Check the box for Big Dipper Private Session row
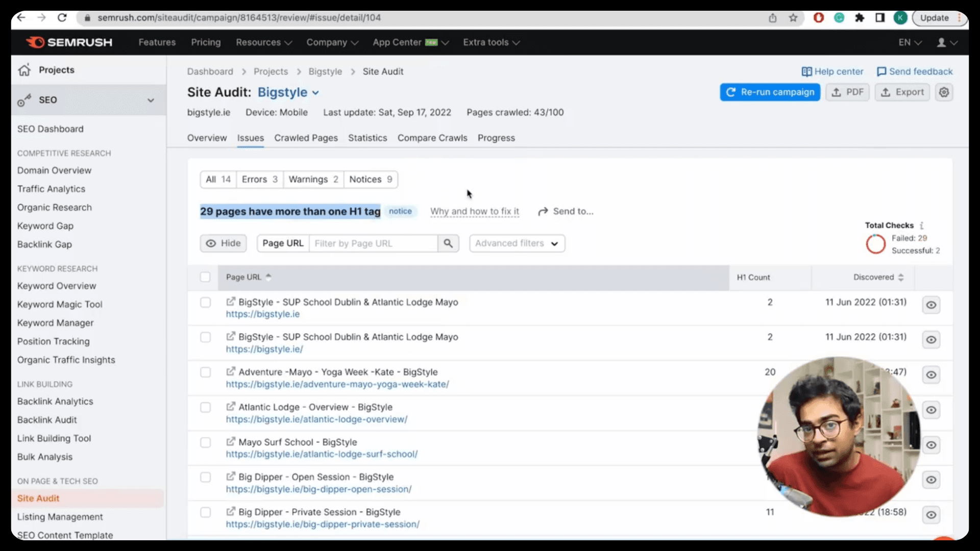Viewport: 980px width, 551px height. coord(205,512)
